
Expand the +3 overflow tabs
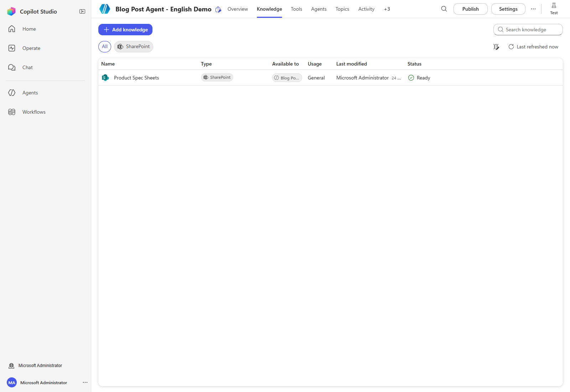[387, 9]
